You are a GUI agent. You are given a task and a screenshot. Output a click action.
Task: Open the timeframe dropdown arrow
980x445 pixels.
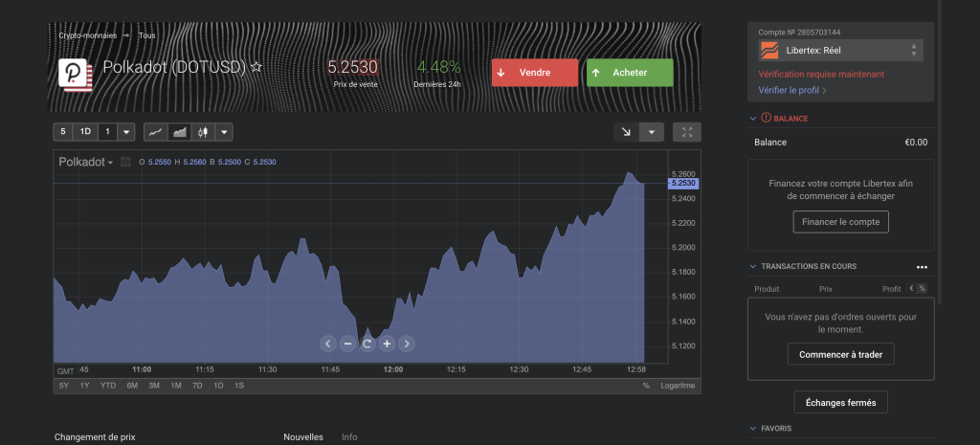point(126,132)
